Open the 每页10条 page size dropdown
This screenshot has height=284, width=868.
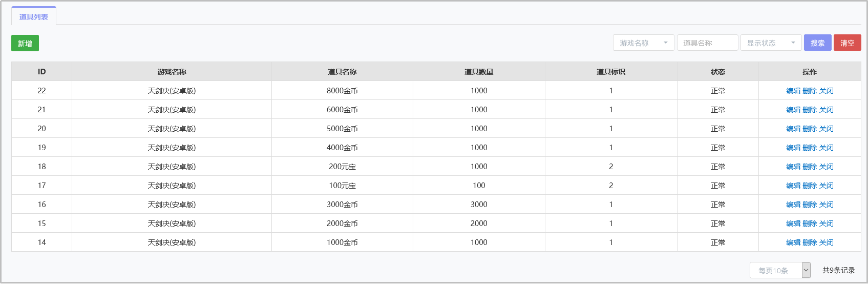point(780,270)
